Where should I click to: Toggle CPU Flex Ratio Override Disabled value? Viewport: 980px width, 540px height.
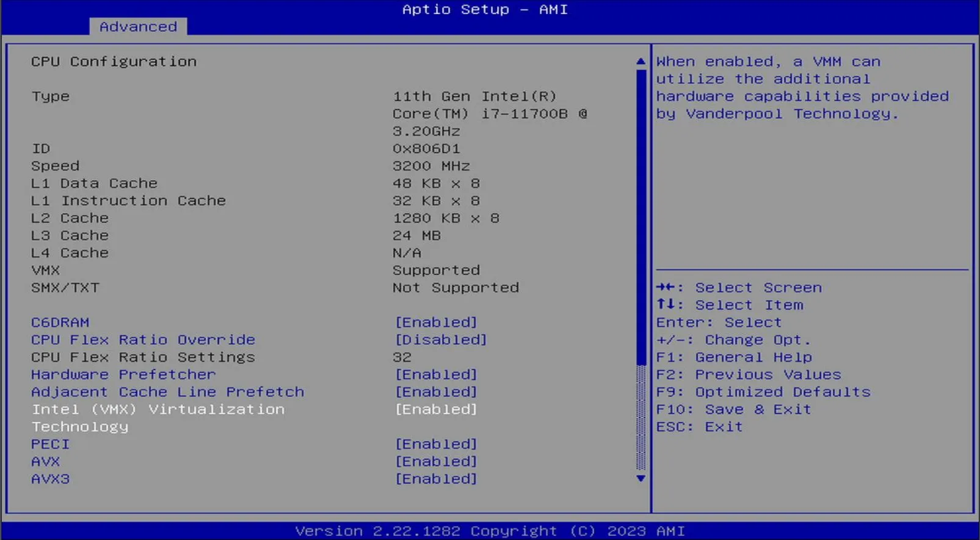440,340
